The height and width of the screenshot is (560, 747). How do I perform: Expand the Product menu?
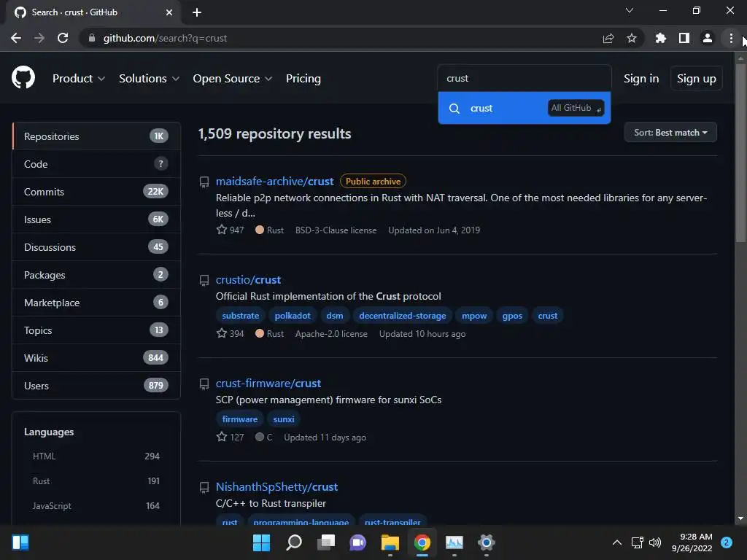pyautogui.click(x=79, y=79)
